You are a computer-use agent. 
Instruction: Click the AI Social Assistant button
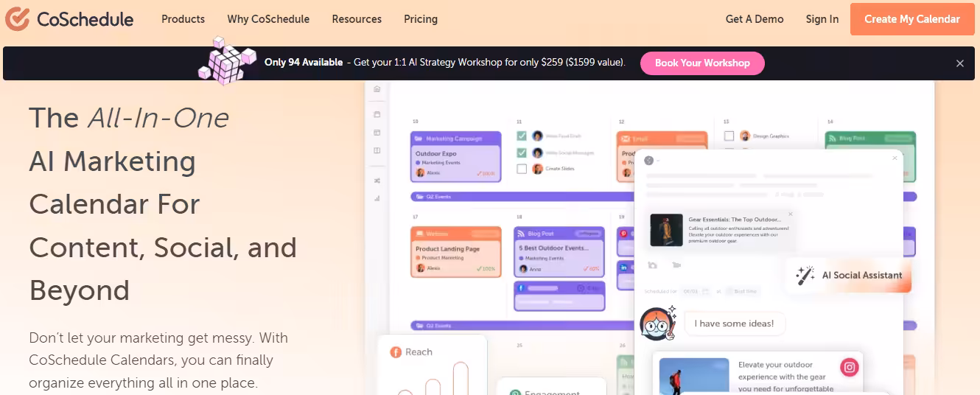click(x=849, y=276)
